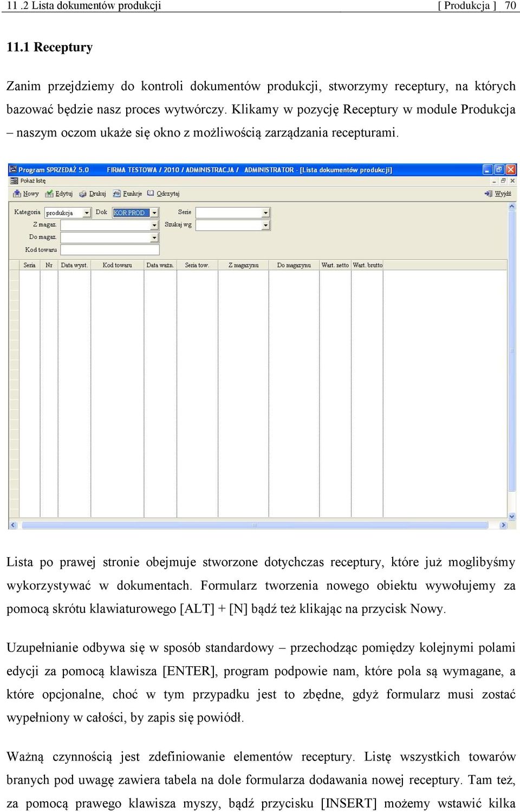Minimize the inner document list window
Viewport: 520px width, 812px height.
coord(494,181)
